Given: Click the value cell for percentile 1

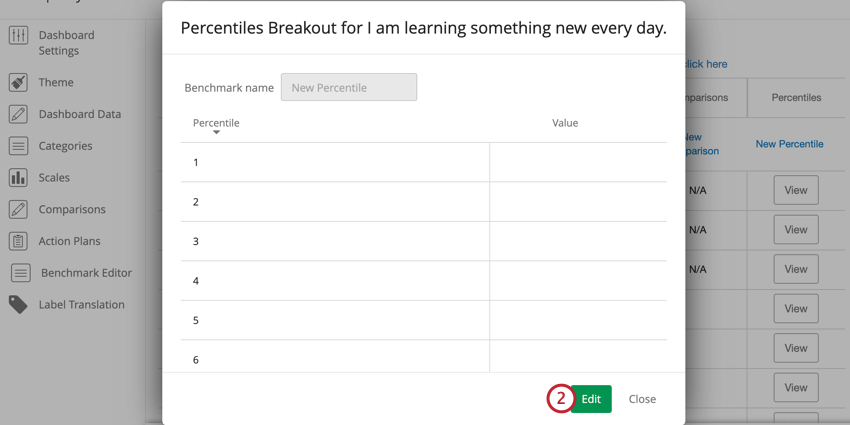Looking at the screenshot, I should pos(577,162).
